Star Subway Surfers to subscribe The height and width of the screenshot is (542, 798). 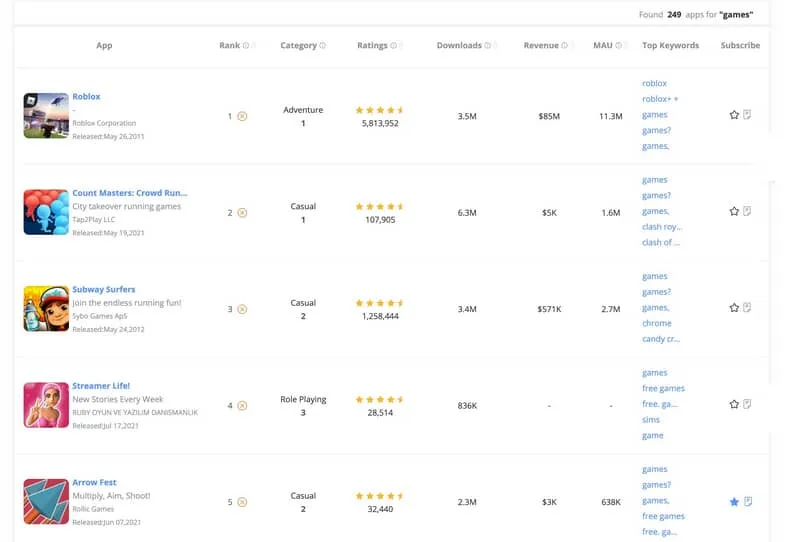(x=734, y=307)
